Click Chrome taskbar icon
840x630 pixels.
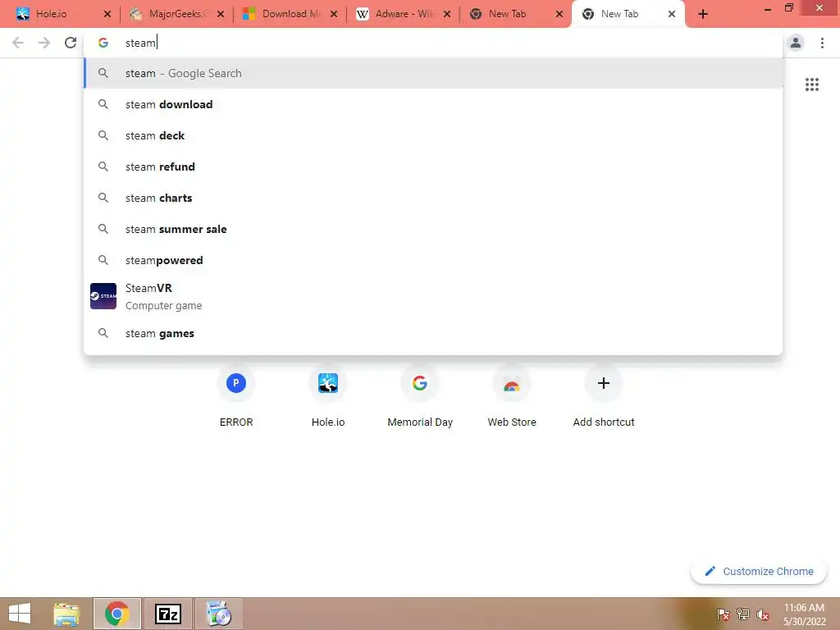[x=116, y=614]
